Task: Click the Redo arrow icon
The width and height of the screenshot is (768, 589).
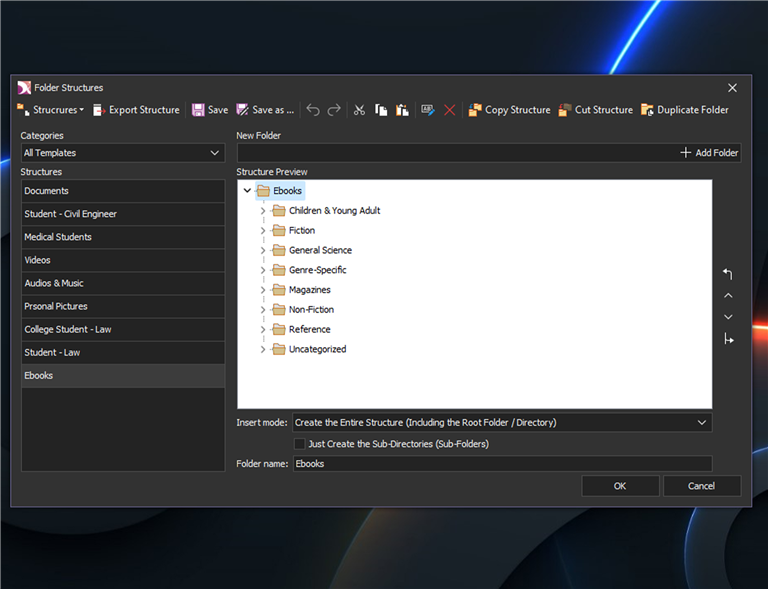Action: point(334,110)
